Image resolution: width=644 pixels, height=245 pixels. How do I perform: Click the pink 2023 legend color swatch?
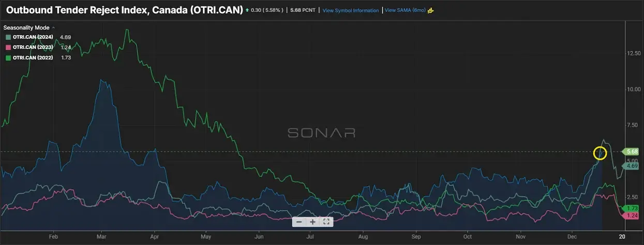8,47
